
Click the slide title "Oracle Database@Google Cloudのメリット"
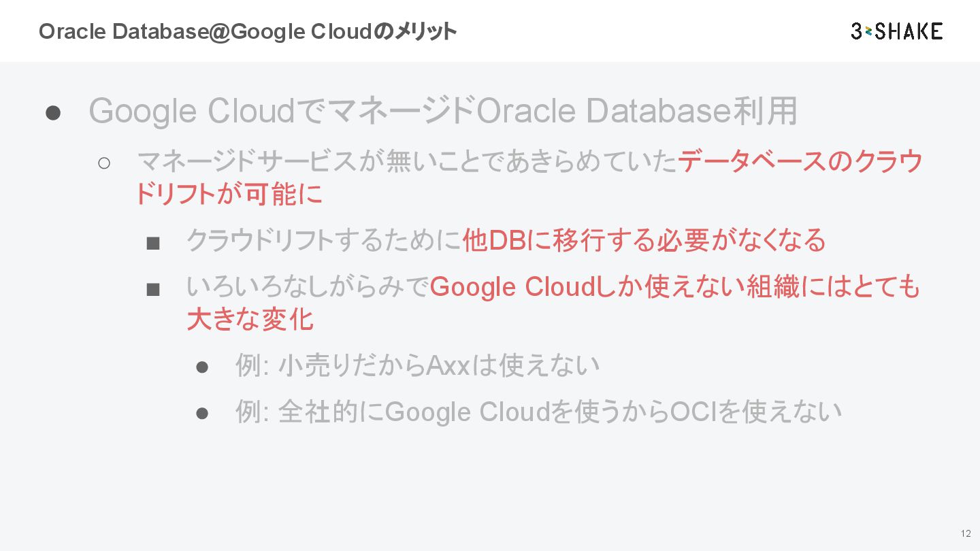(247, 31)
